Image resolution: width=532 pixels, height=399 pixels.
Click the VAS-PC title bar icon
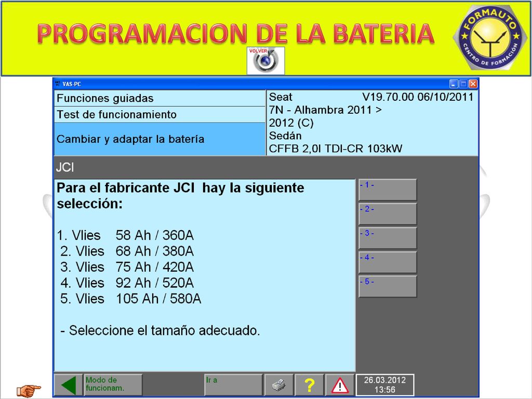tap(57, 84)
